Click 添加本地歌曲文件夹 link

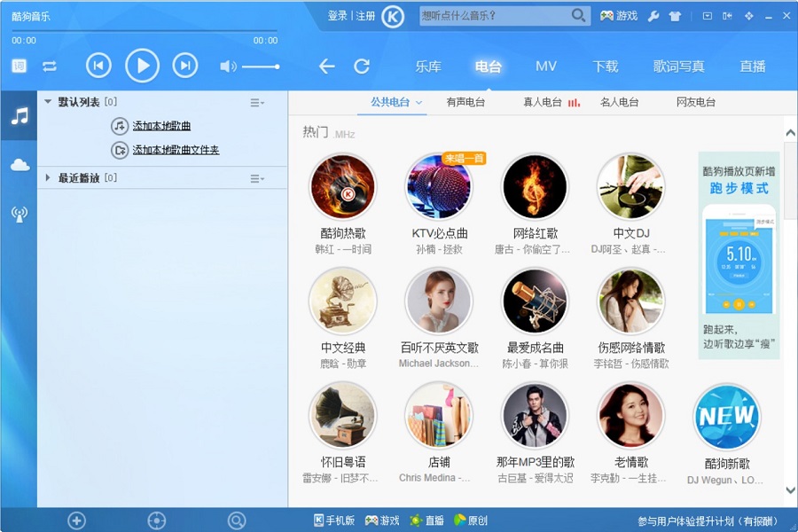pos(176,150)
